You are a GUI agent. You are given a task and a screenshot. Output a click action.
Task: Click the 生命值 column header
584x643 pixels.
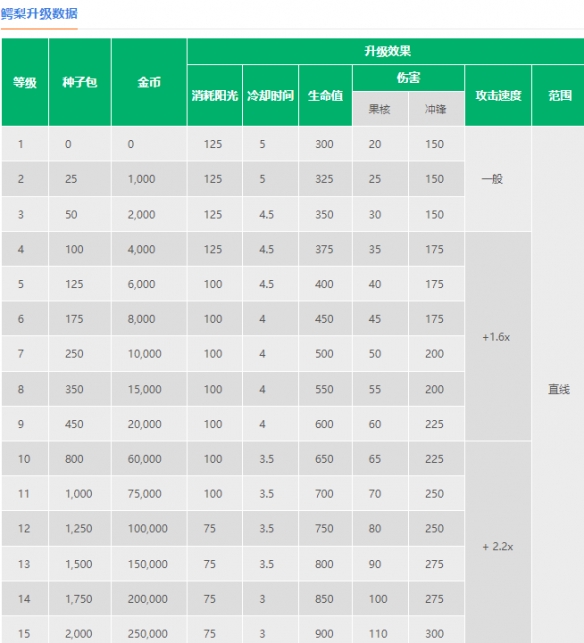point(325,96)
